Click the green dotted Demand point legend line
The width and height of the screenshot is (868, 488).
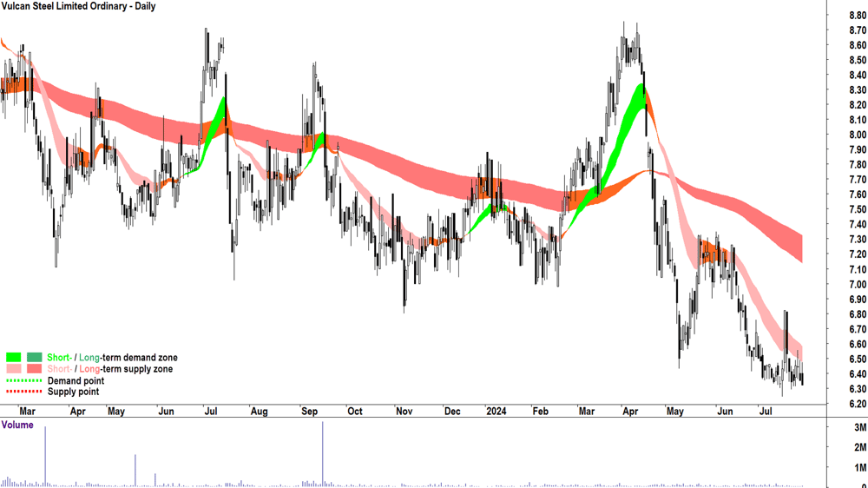[x=23, y=381]
